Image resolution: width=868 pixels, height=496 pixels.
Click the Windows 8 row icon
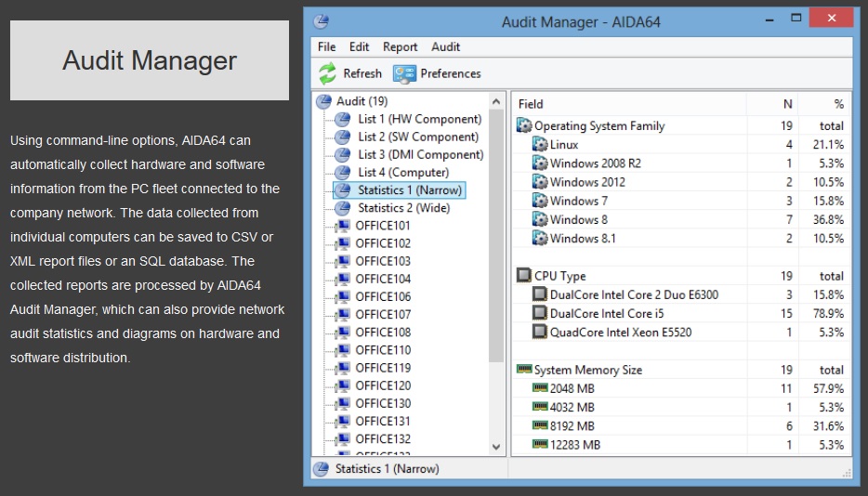tap(540, 220)
